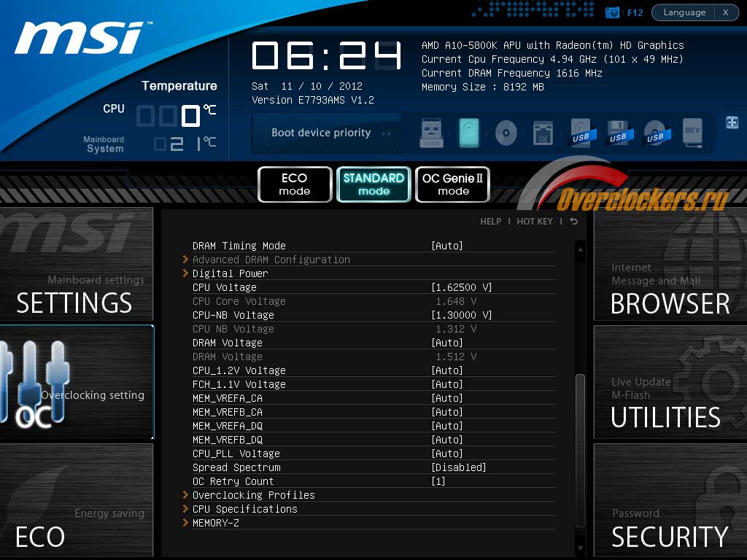747x560 pixels.
Task: Click the 06:24 system clock
Action: (x=327, y=55)
